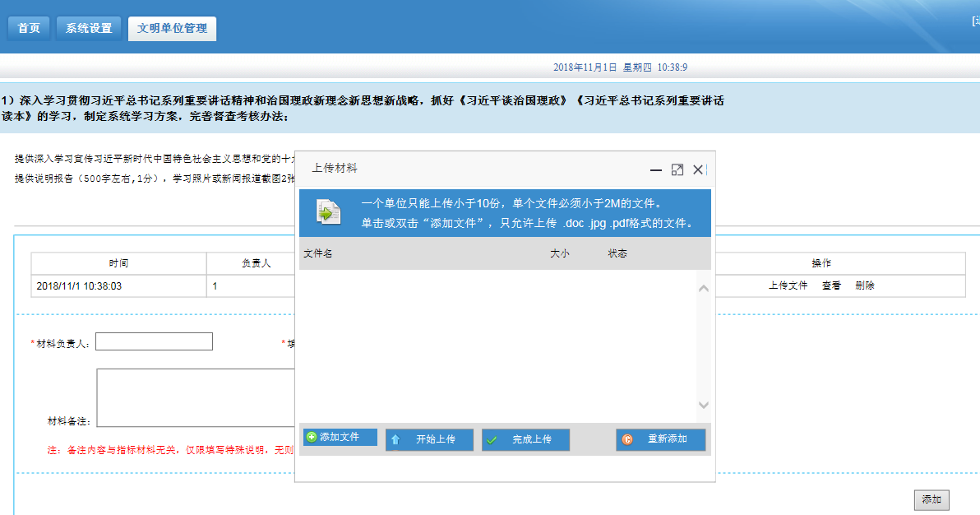Click the 文件名 column header
980x515 pixels.
coord(317,253)
